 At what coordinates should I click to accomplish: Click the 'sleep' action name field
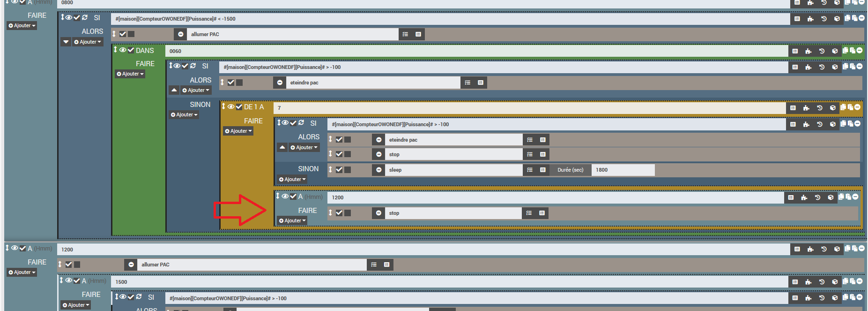pos(453,170)
